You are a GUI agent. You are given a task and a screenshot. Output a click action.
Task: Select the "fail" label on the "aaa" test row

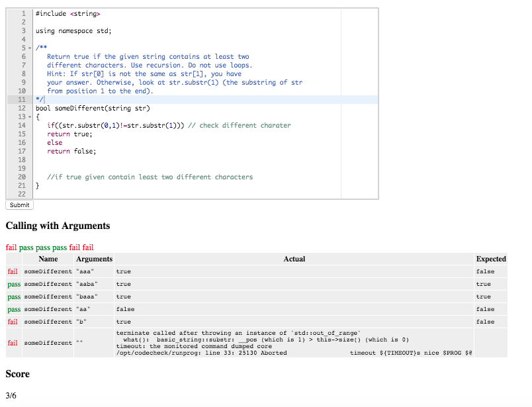pyautogui.click(x=12, y=271)
